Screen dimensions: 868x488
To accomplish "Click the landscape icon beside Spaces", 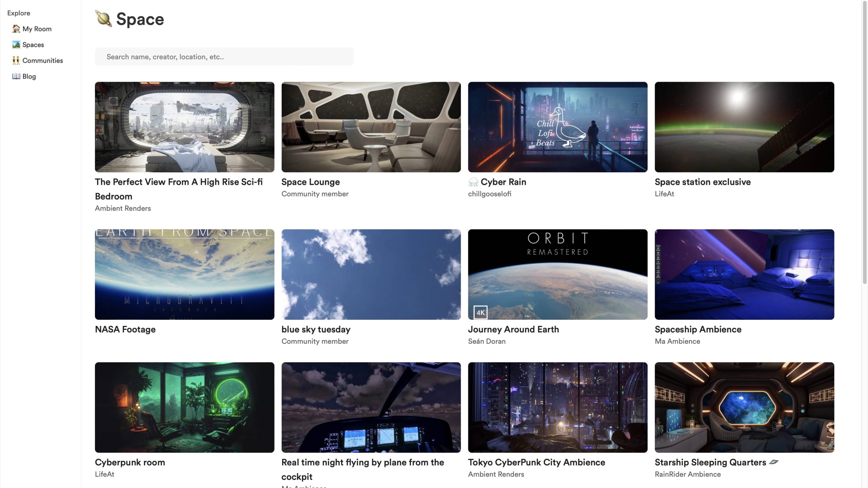I will click(16, 45).
